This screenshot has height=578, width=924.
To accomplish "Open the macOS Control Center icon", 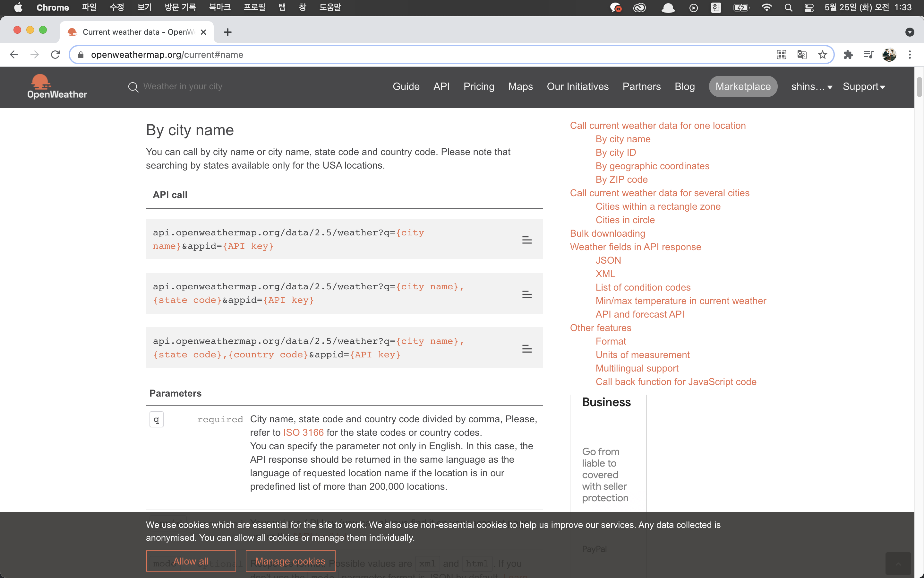I will tap(809, 8).
